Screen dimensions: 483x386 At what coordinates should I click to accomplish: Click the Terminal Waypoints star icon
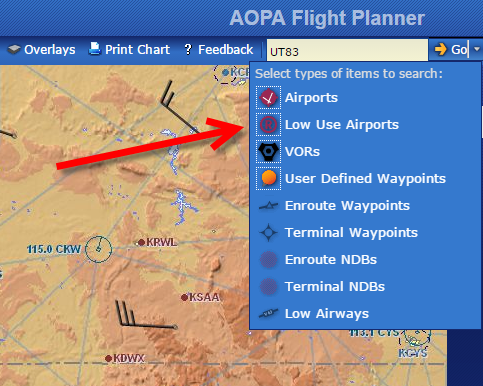[268, 232]
